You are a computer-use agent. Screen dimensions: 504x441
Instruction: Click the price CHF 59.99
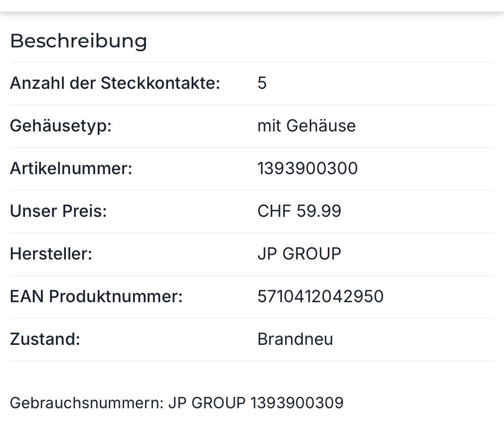[299, 211]
